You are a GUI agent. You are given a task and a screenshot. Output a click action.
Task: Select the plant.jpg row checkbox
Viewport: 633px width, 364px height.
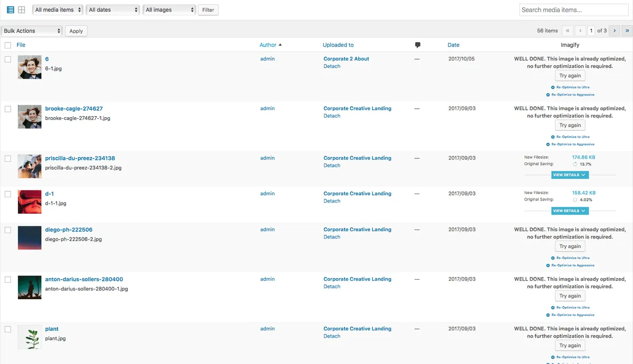(x=8, y=329)
